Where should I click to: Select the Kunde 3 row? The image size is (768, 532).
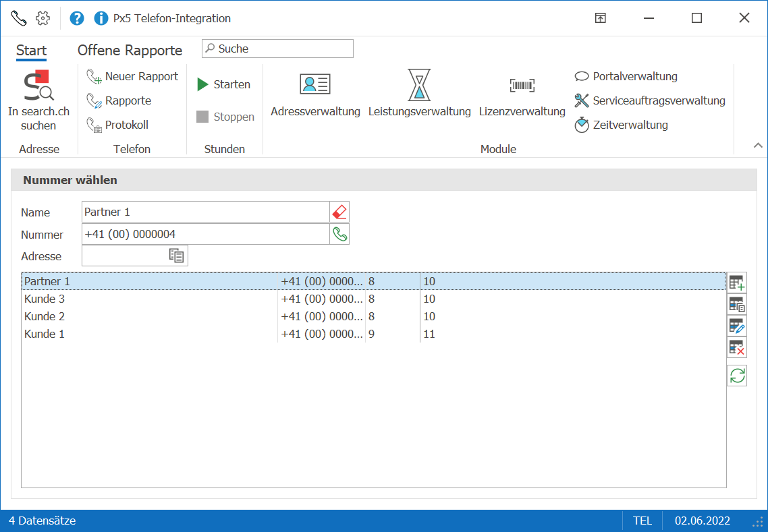click(x=374, y=299)
